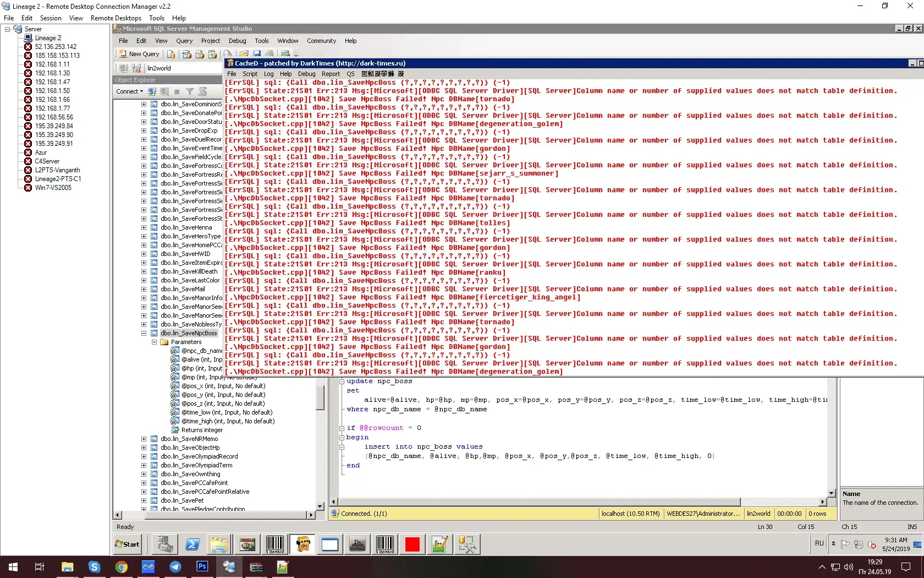The height and width of the screenshot is (578, 924).
Task: Open Community menu in Management Studio
Action: (322, 41)
